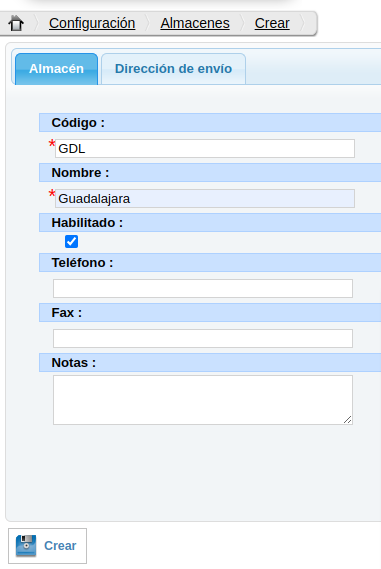Screen dimensions: 381x569
Task: Focus the Código input with GDL
Action: (x=205, y=148)
